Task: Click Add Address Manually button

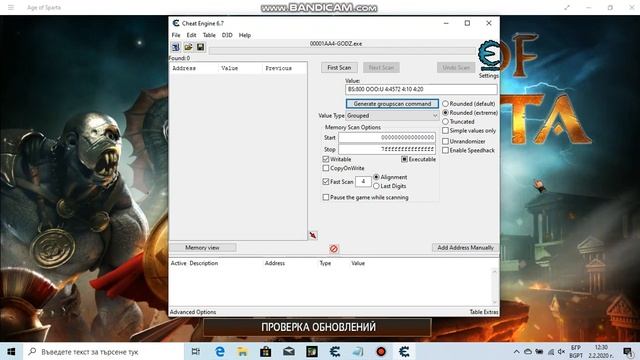Action: pos(465,248)
